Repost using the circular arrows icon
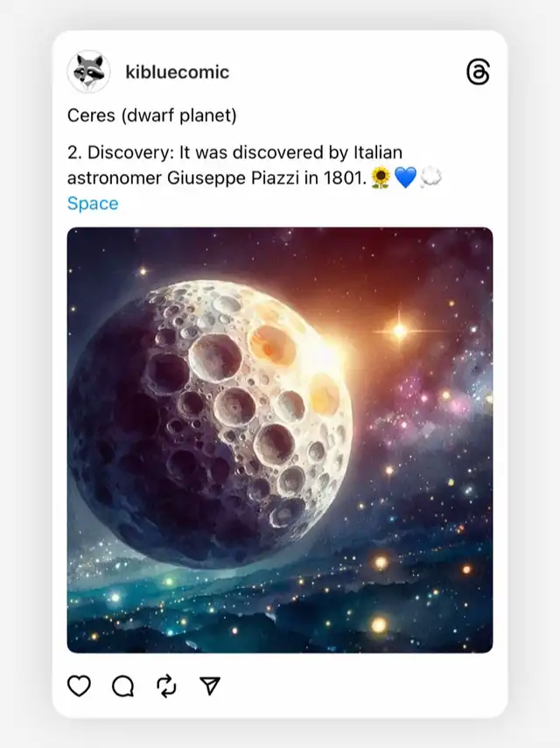 [166, 686]
